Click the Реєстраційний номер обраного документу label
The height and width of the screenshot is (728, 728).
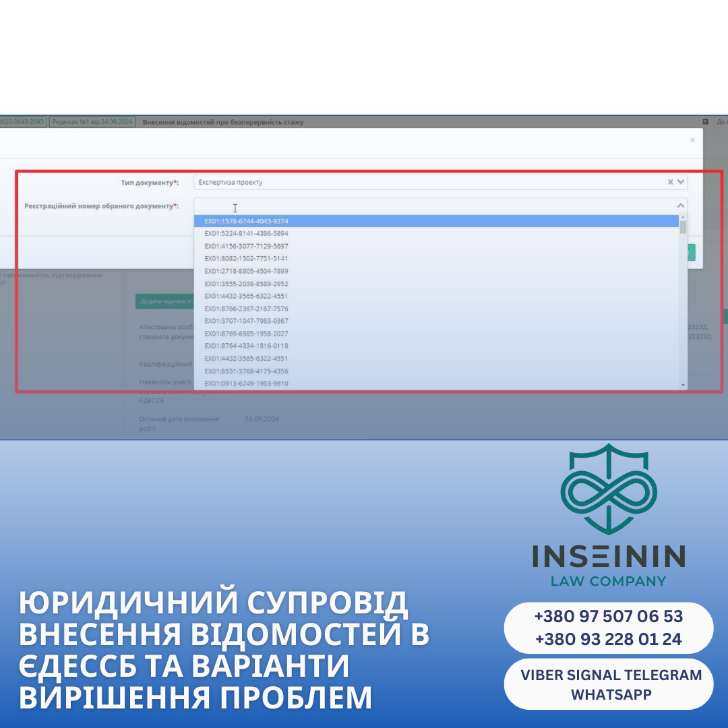101,206
